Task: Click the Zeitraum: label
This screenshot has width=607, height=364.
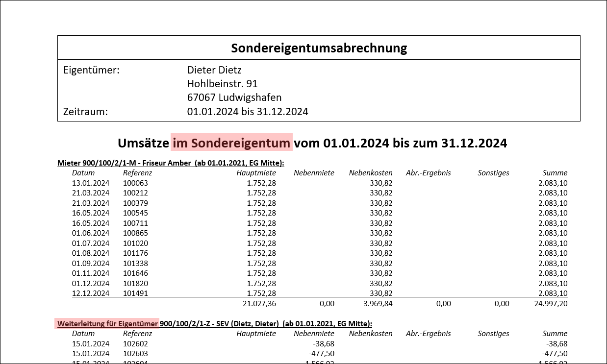Action: 86,111
